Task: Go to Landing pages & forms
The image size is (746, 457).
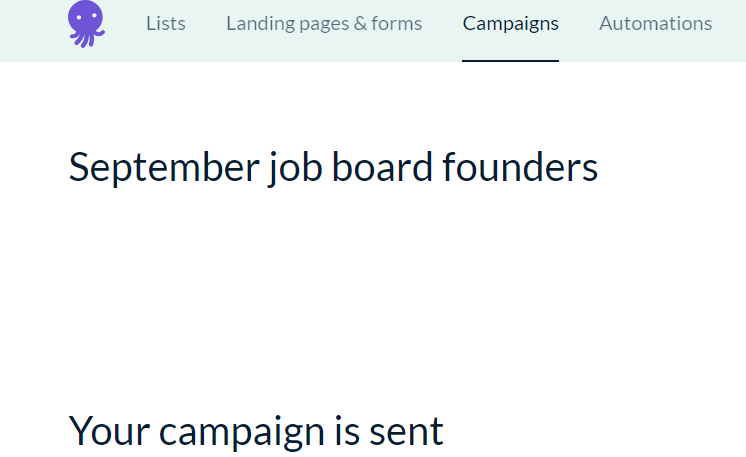Action: coord(324,23)
